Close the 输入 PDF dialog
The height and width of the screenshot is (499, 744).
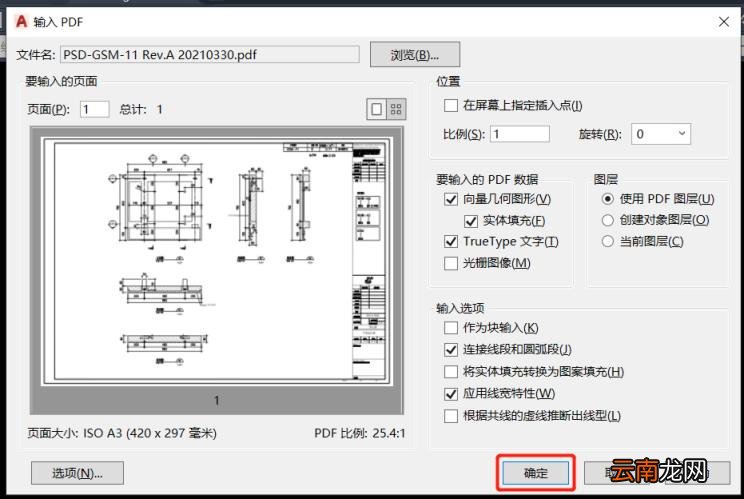click(724, 22)
